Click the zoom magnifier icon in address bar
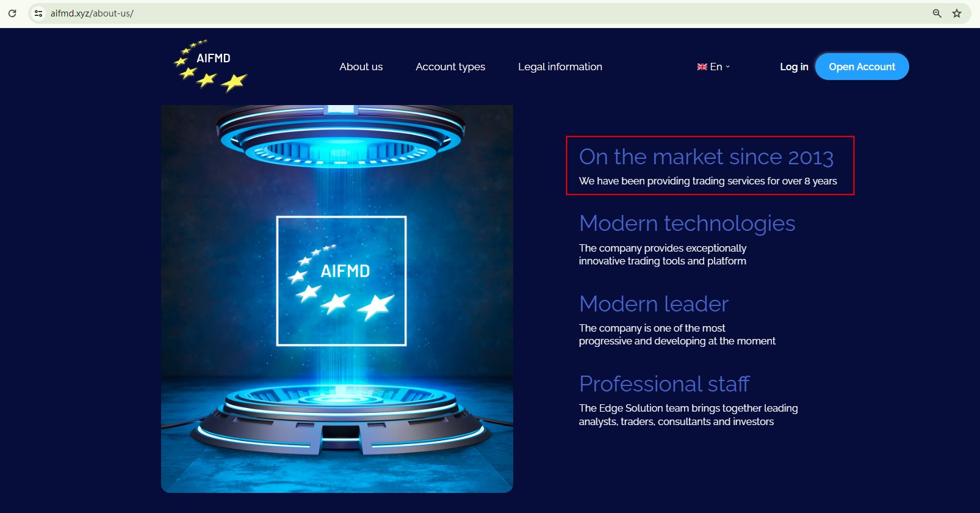Screen dimensions: 980x513 tap(937, 13)
